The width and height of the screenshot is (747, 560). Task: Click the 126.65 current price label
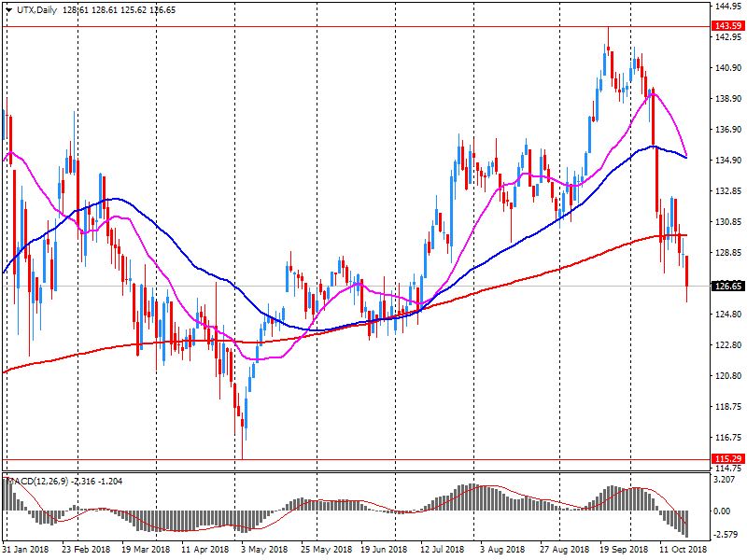coord(728,286)
